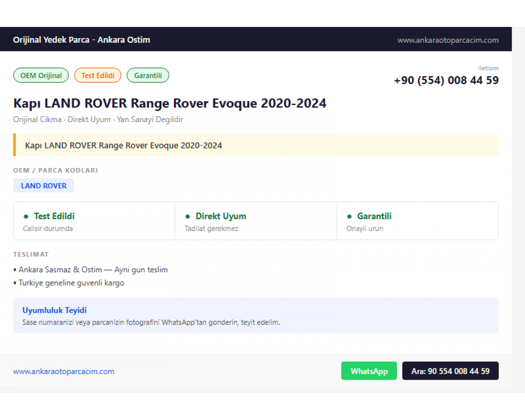Image resolution: width=525 pixels, height=420 pixels.
Task: Select the orange Test Edildi badge
Action: [98, 75]
